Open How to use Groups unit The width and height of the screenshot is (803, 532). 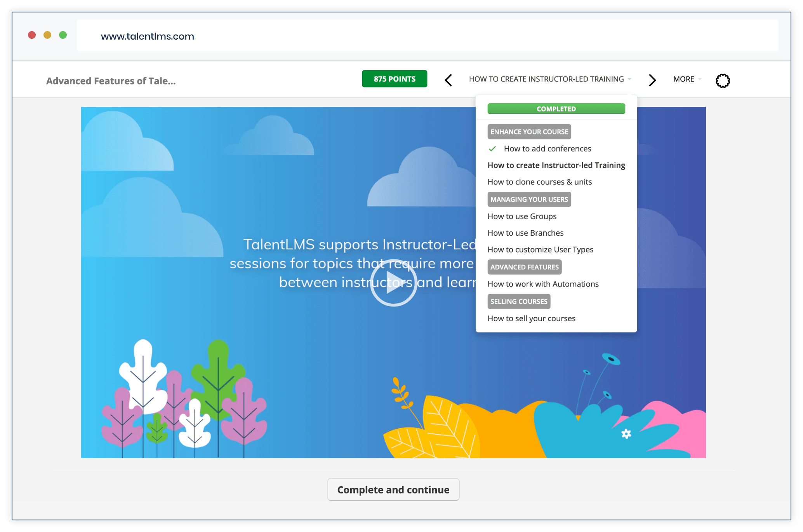(522, 216)
